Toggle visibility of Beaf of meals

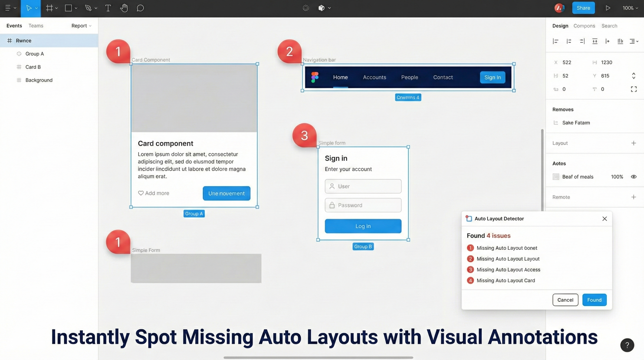click(634, 176)
